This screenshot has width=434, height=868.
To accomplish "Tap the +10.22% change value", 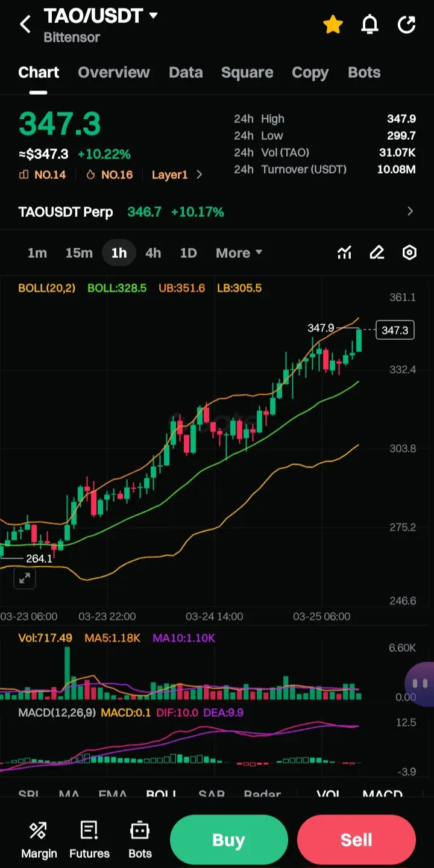I will 104,154.
